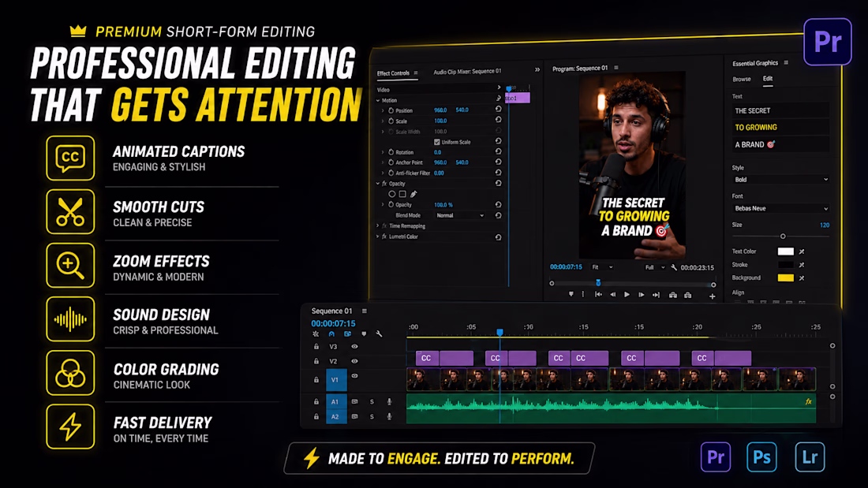The height and width of the screenshot is (488, 868).
Task: Collapse the Motion effect group
Action: click(378, 100)
